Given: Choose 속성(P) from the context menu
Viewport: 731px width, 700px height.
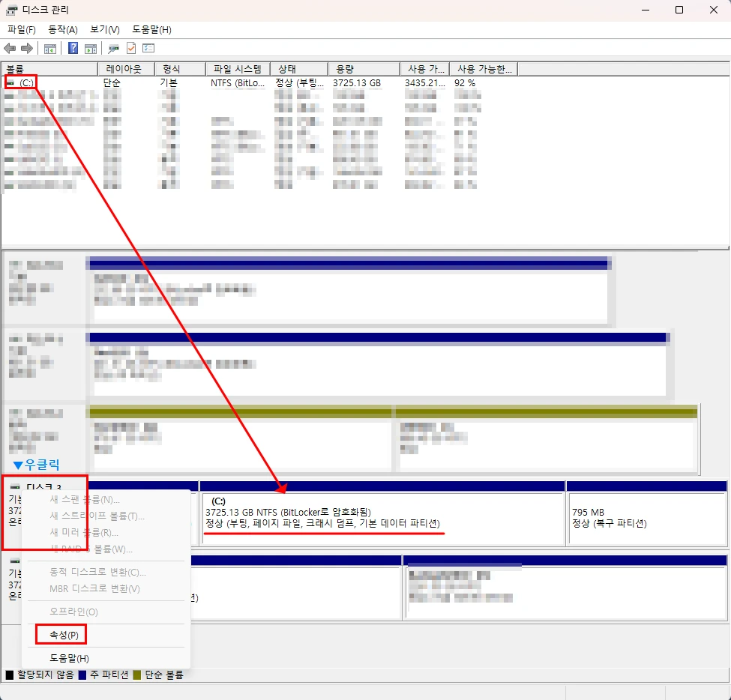Looking at the screenshot, I should [x=64, y=636].
